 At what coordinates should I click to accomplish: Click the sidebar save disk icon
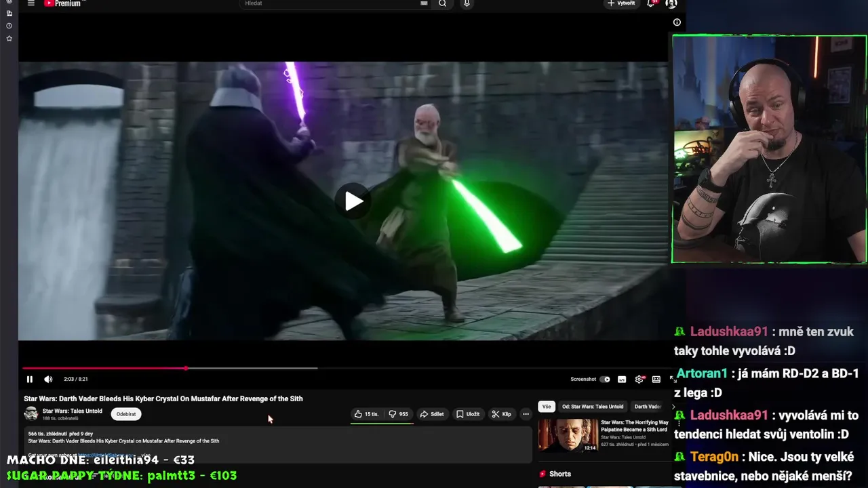click(9, 14)
